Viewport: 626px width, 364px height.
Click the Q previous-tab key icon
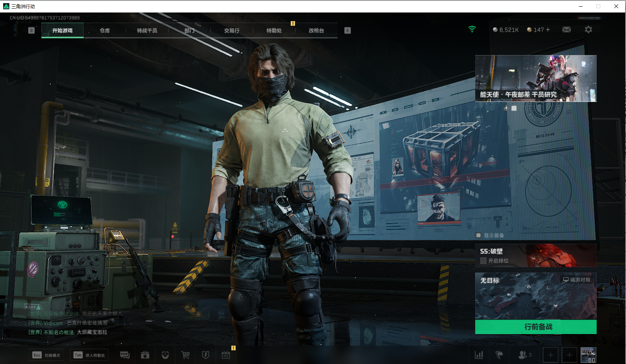click(x=32, y=30)
